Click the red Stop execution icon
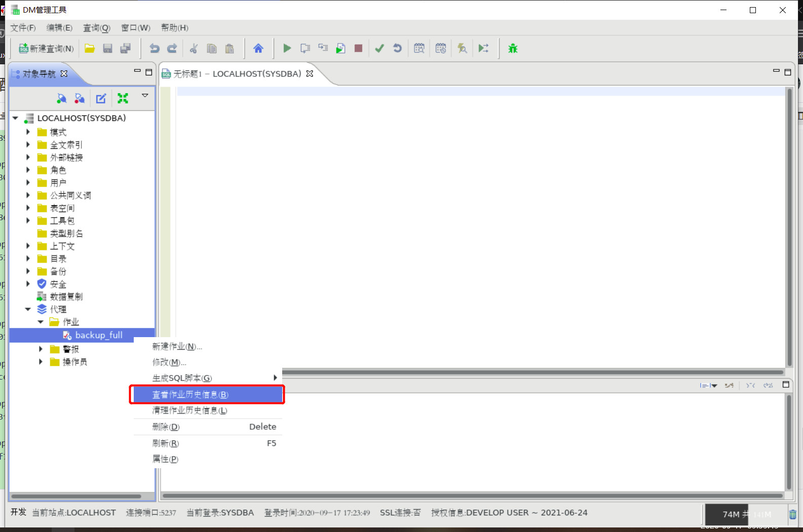 tap(358, 49)
